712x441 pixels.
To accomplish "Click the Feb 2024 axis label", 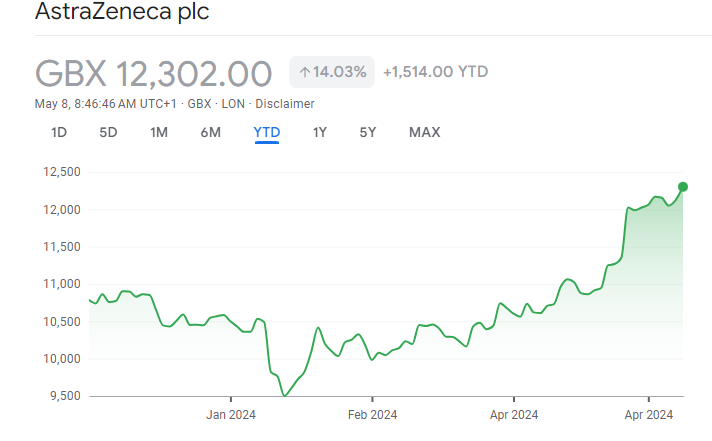I will tap(371, 414).
